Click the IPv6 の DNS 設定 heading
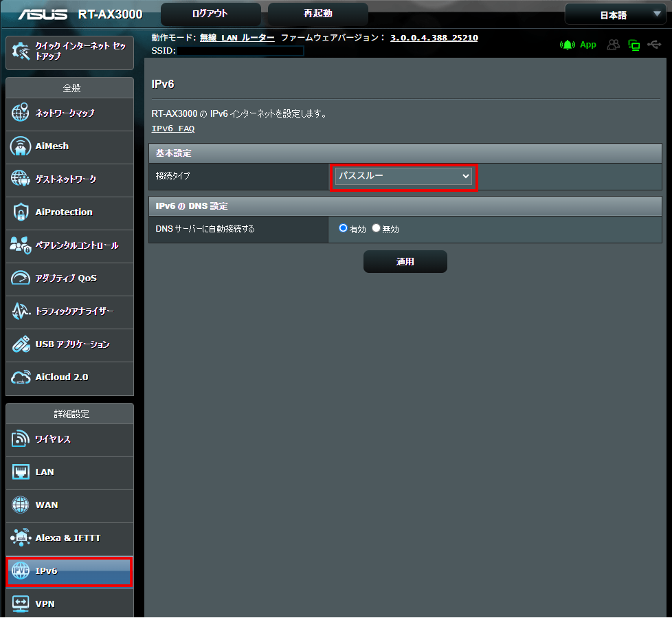Screen dimensions: 672x618 pos(192,206)
